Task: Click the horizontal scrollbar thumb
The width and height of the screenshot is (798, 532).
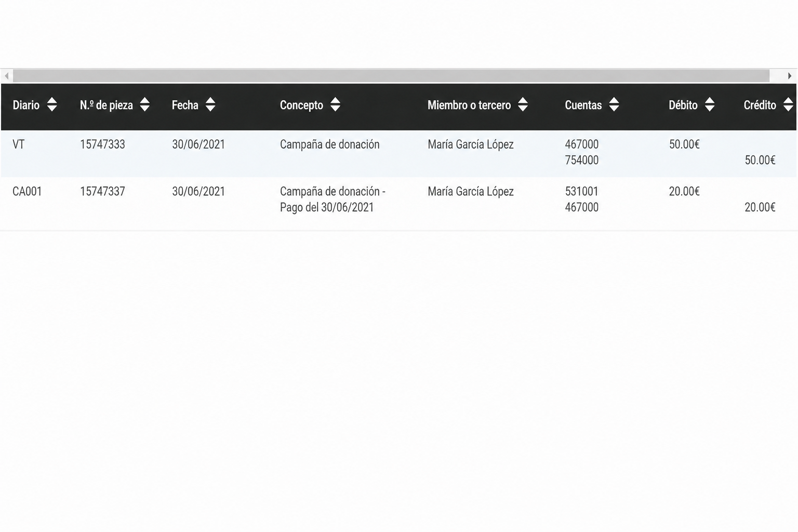Action: [x=391, y=76]
